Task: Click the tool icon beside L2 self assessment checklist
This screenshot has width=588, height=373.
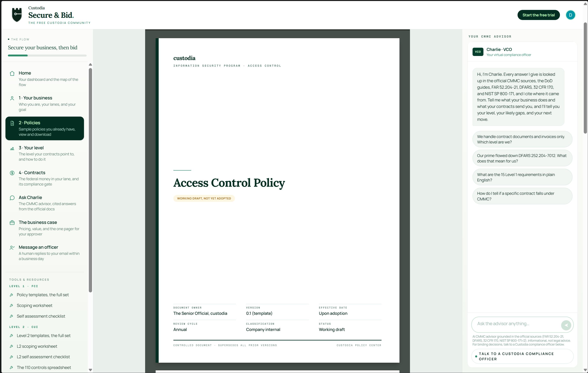Action: [x=11, y=357]
